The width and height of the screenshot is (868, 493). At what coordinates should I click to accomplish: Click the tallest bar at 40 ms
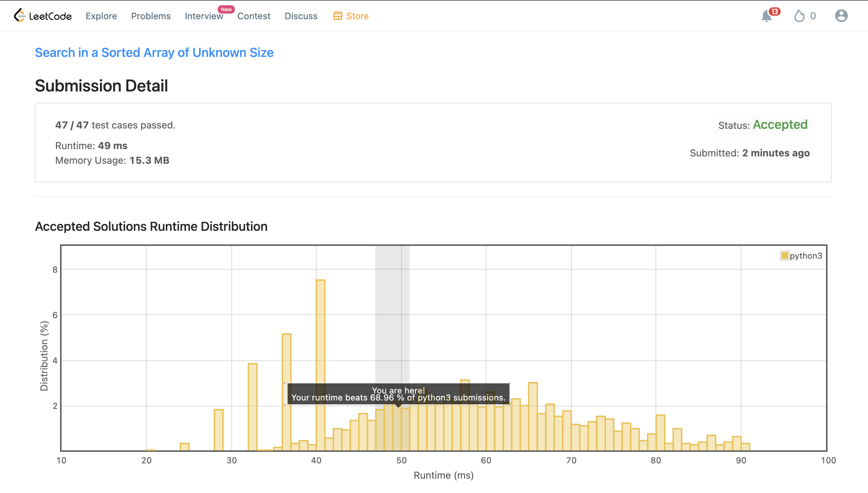320,332
